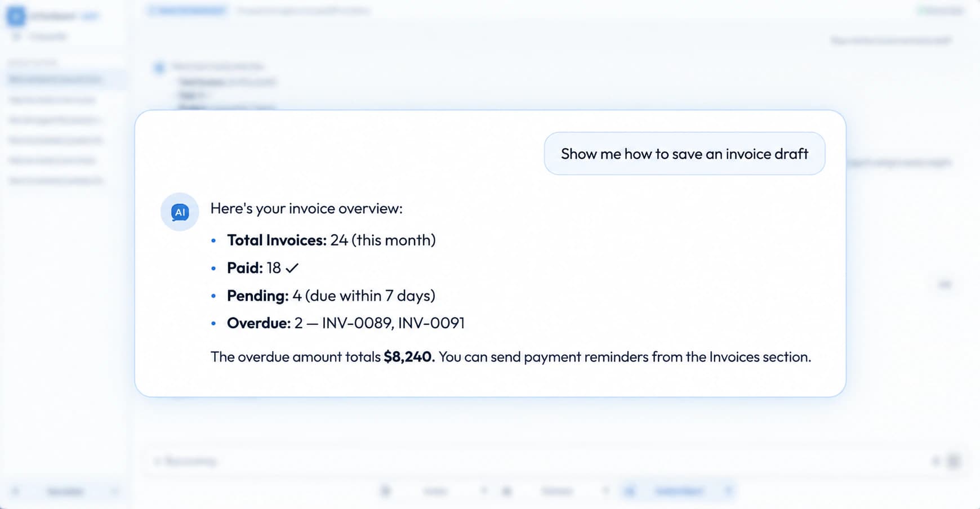The height and width of the screenshot is (509, 980).
Task: Click the 'Here's your invoice overview:' line
Action: tap(306, 208)
